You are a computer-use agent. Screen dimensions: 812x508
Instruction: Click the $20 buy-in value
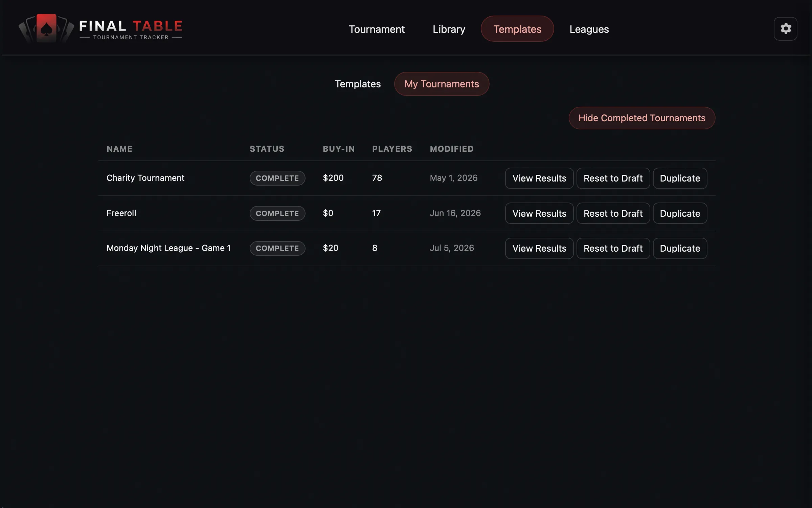tap(330, 248)
